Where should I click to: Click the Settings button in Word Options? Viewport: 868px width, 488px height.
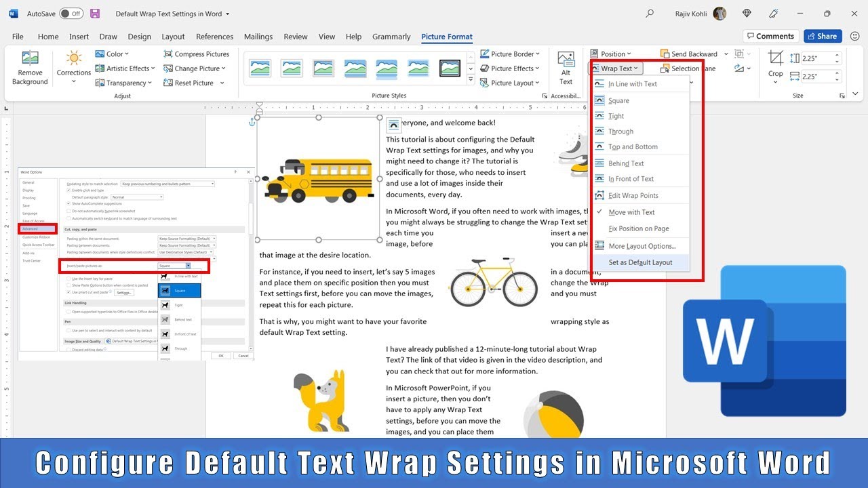click(123, 293)
